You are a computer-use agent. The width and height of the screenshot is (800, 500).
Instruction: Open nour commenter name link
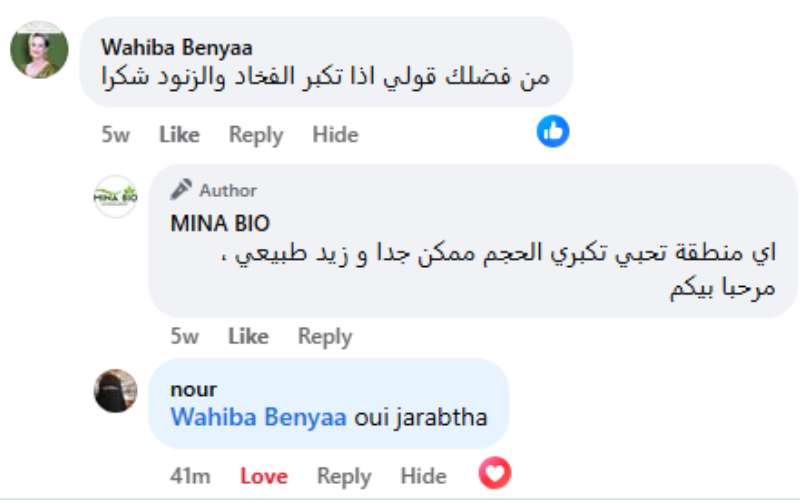pyautogui.click(x=193, y=389)
